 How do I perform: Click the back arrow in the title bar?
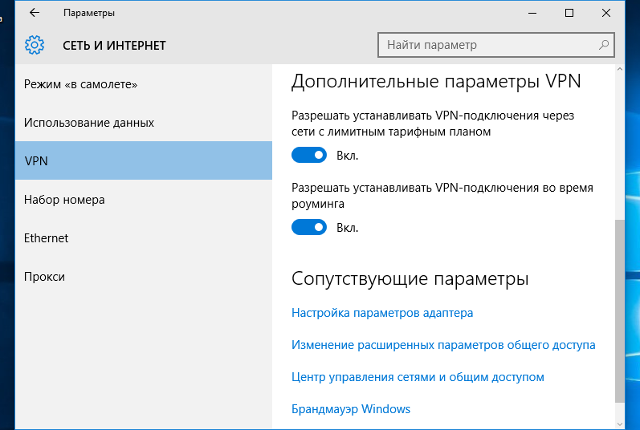point(35,13)
